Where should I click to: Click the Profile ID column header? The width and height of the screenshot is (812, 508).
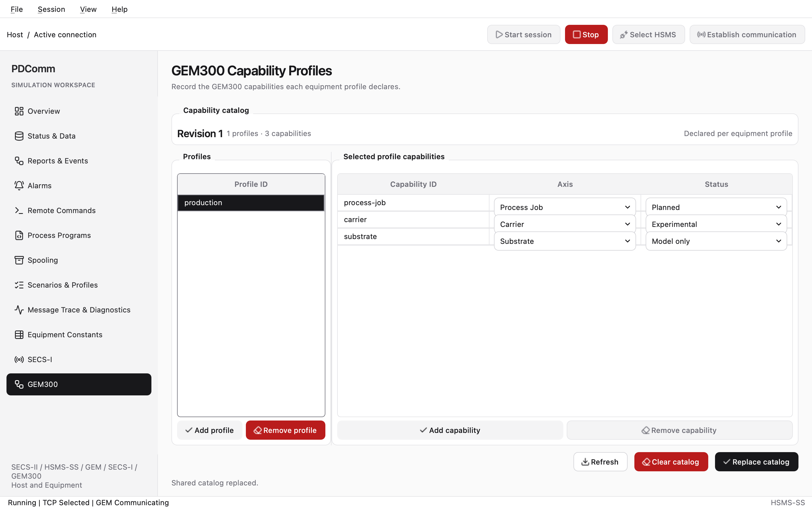pyautogui.click(x=251, y=185)
